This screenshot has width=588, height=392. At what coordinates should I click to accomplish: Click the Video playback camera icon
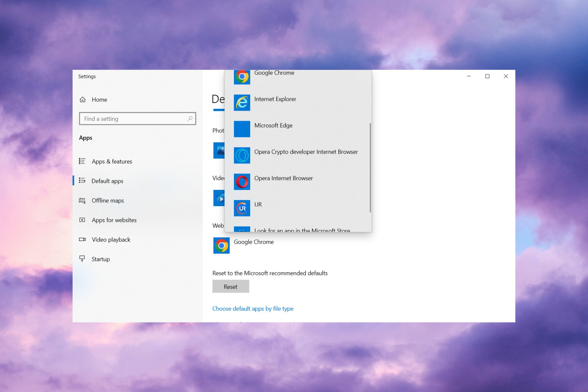click(x=82, y=239)
